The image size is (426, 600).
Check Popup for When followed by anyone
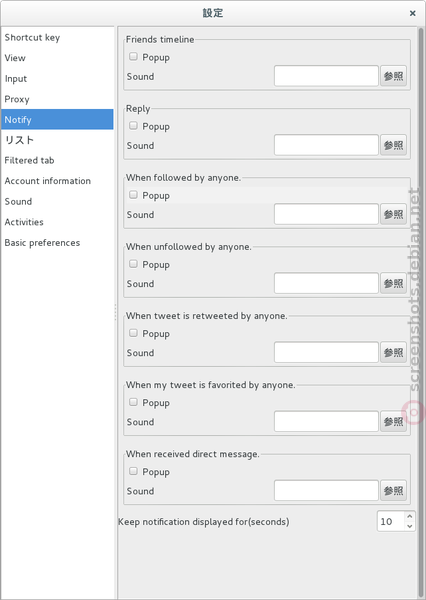pyautogui.click(x=133, y=195)
